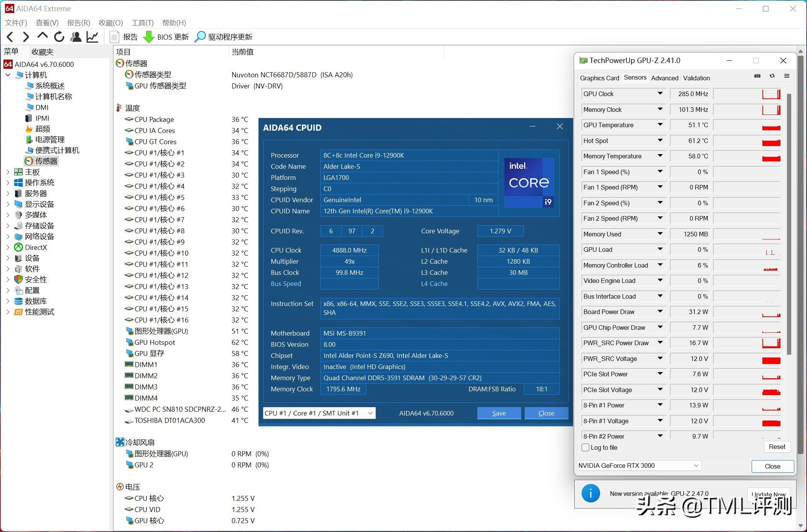This screenshot has width=807, height=532.
Task: Open the graph chart toolbar icon
Action: pos(92,37)
